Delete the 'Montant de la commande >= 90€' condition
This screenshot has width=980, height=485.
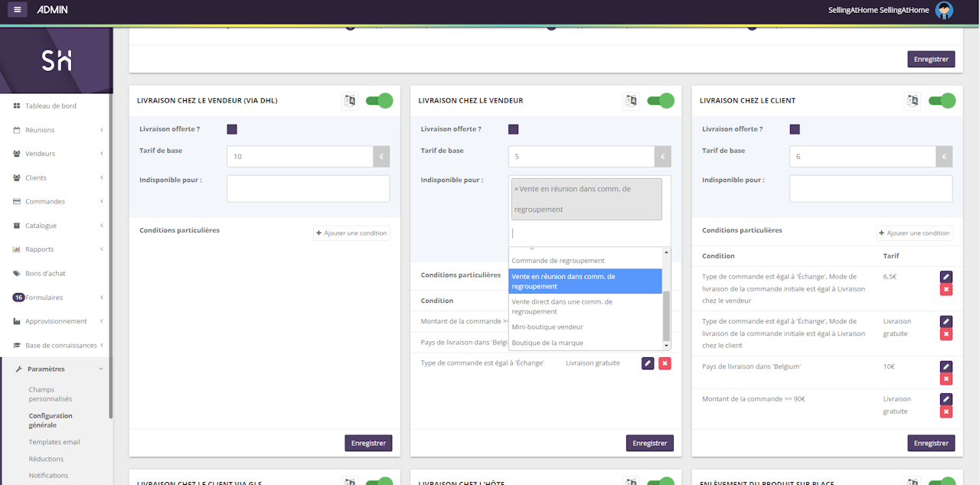click(946, 412)
